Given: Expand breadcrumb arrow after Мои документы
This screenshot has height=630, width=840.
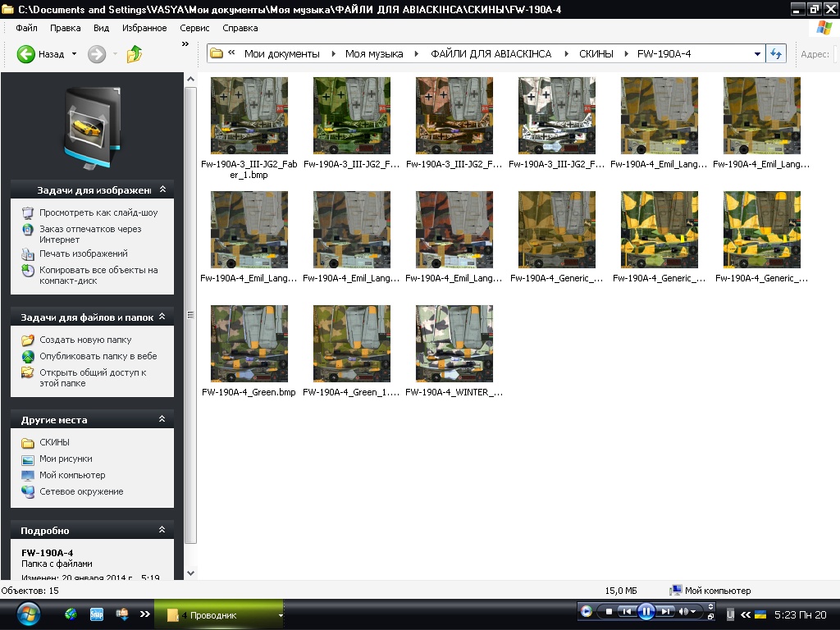Looking at the screenshot, I should click(x=333, y=54).
